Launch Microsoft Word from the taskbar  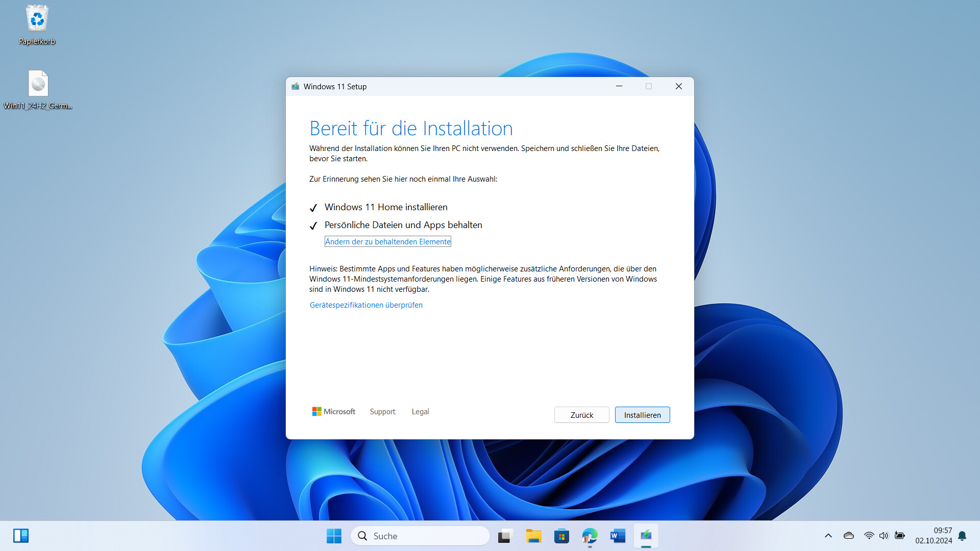618,536
